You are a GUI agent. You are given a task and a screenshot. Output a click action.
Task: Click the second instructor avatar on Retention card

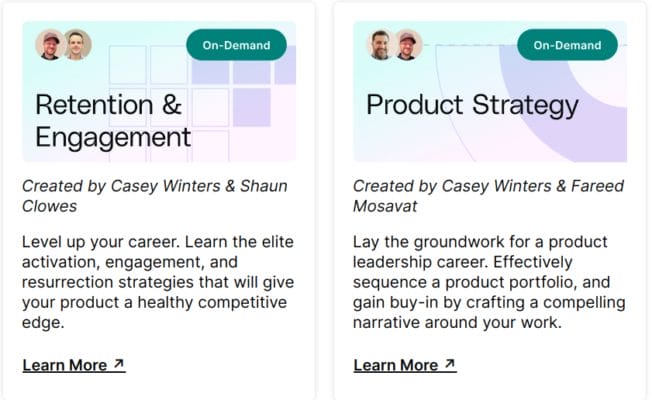pyautogui.click(x=77, y=44)
